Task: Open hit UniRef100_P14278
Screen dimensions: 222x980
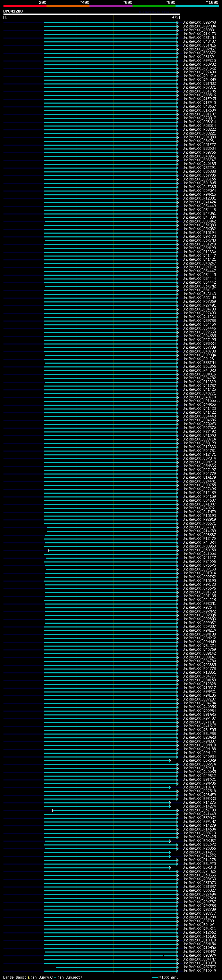Action: pos(199,860)
